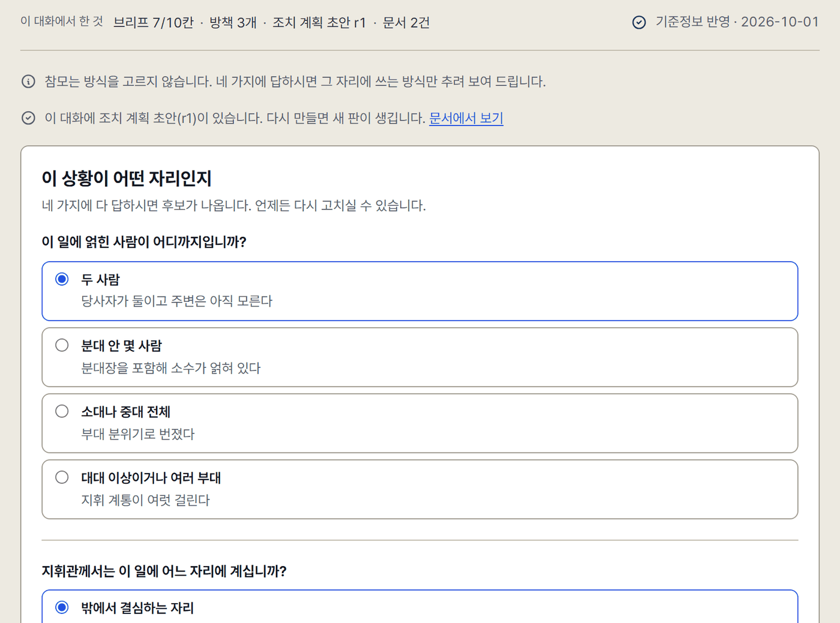Open the 문서에서 보기 link

pos(466,118)
